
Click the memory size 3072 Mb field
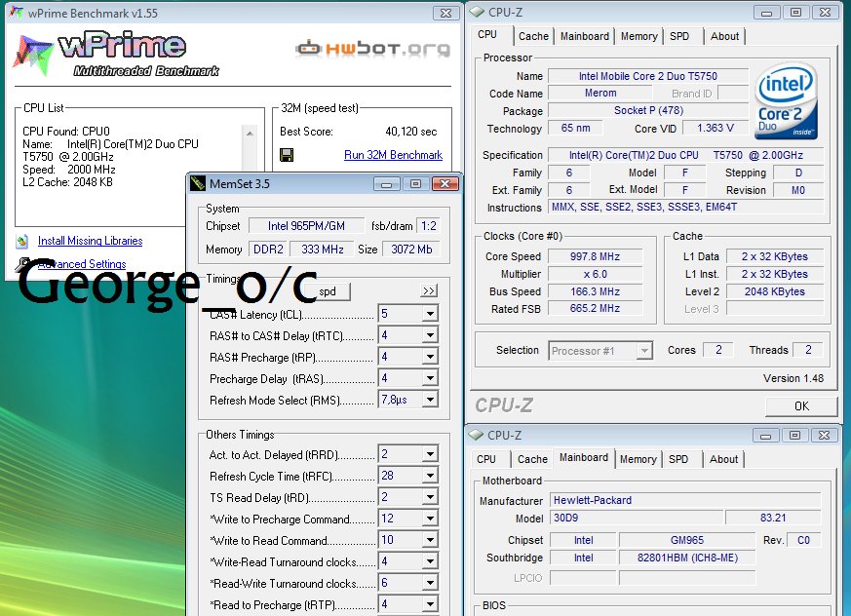[x=411, y=250]
